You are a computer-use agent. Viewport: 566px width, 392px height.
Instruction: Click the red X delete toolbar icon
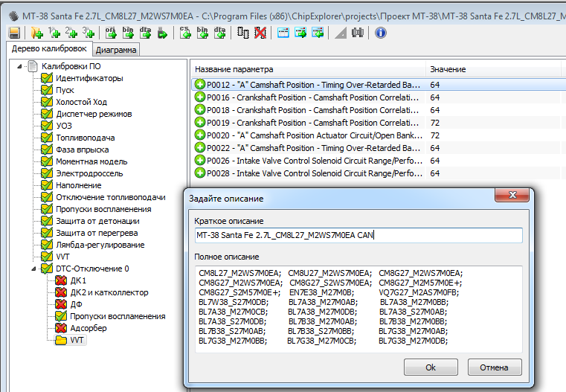(x=260, y=33)
